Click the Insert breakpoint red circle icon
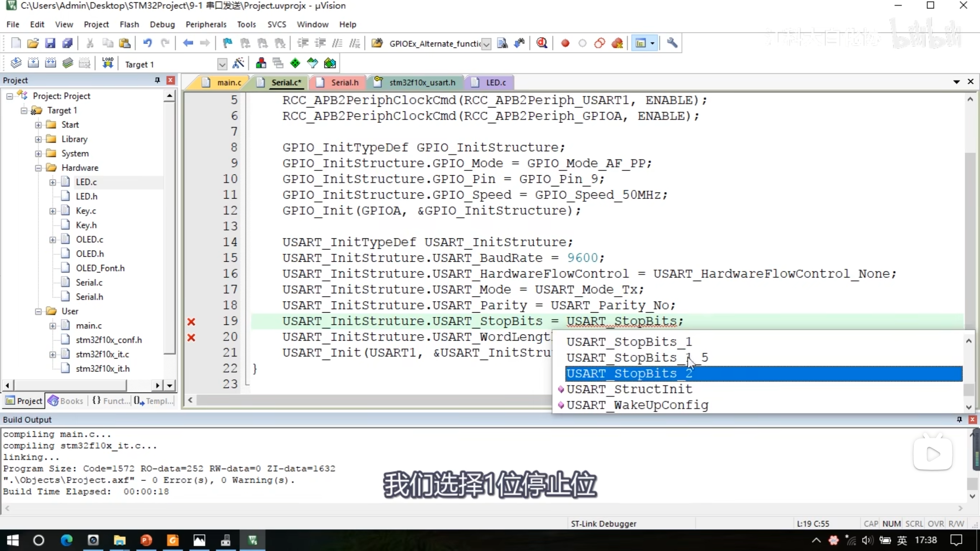This screenshot has width=980, height=551. 565,43
